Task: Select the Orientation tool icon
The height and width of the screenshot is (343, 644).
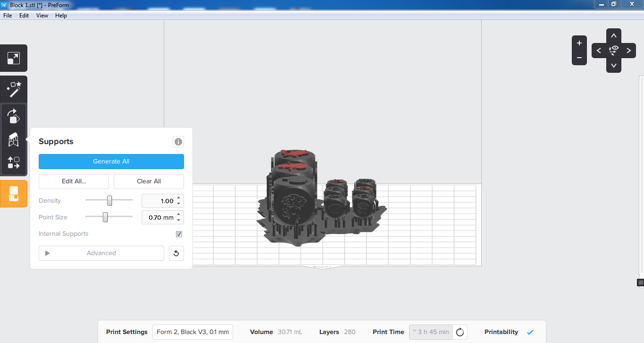Action: point(14,116)
